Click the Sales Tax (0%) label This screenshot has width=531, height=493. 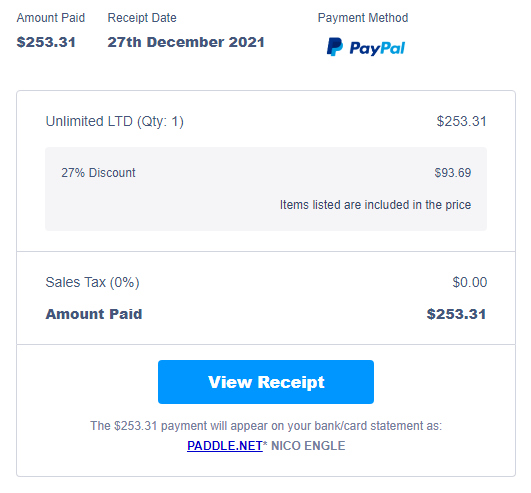click(x=92, y=282)
